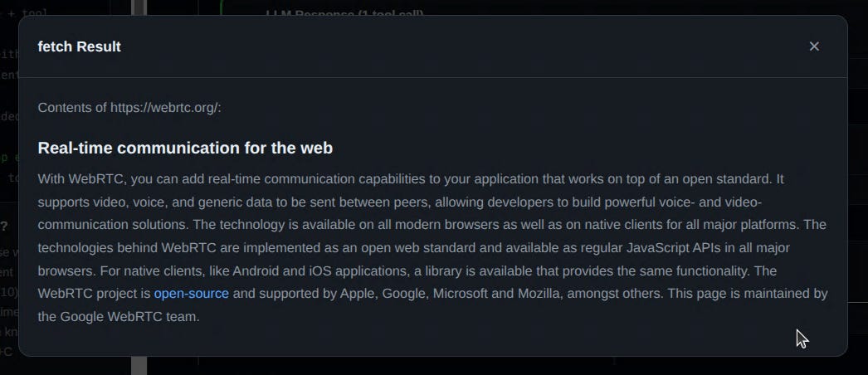Viewport: 868px width, 375px height.
Task: Click the gray scrollbar segment below the dialog
Action: (x=139, y=366)
